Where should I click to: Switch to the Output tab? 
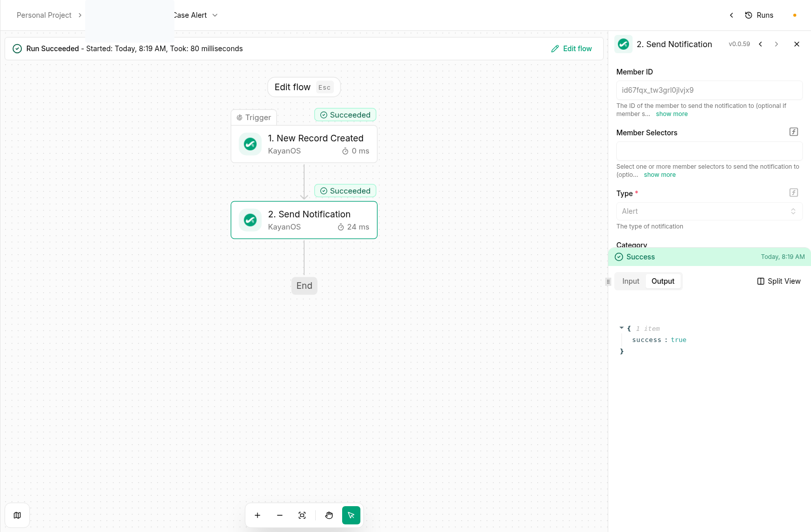[x=663, y=281]
